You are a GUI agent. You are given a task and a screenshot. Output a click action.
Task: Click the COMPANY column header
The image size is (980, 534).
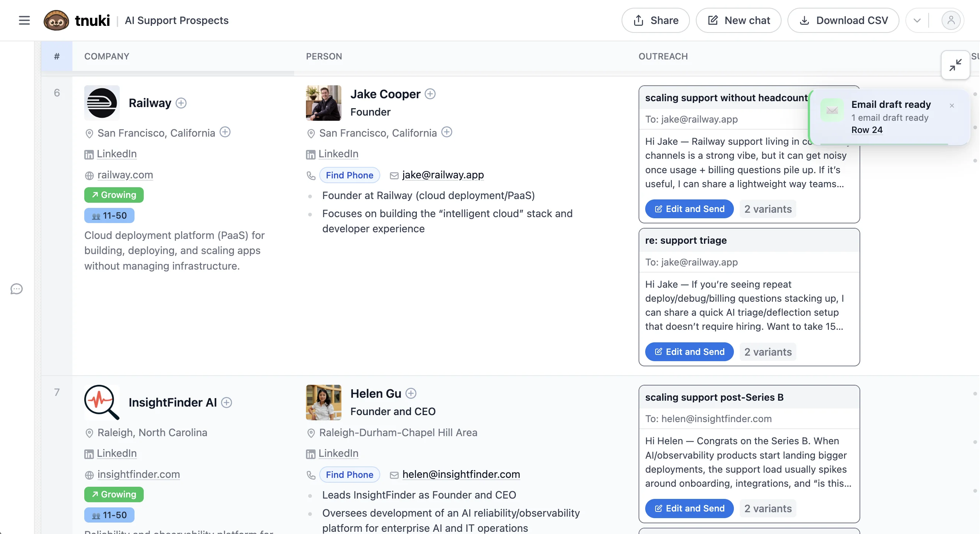tap(106, 56)
